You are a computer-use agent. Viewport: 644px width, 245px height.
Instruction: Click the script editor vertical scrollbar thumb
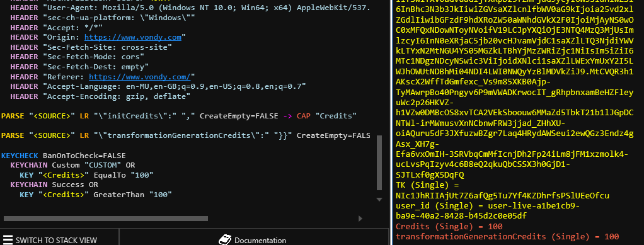[x=379, y=163]
